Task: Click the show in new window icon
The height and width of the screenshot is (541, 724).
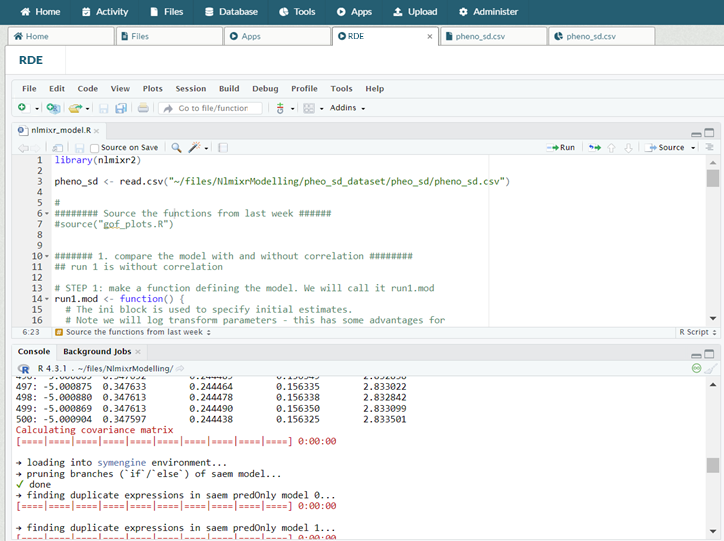Action: 58,147
